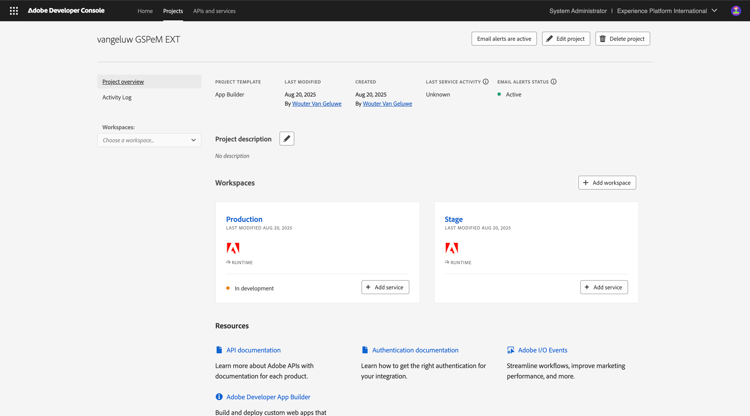Click the Email Alerts Status info icon
Image resolution: width=750 pixels, height=416 pixels.
coord(554,82)
